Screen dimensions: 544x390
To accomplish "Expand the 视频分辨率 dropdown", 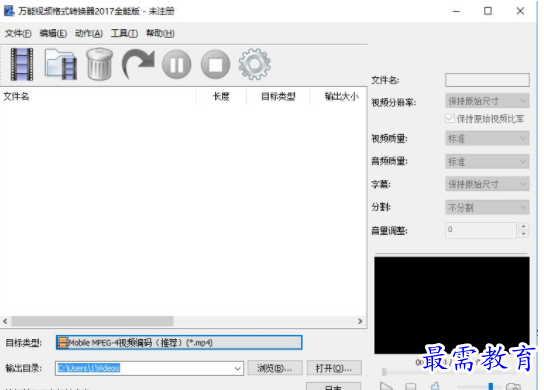I will click(x=487, y=101).
